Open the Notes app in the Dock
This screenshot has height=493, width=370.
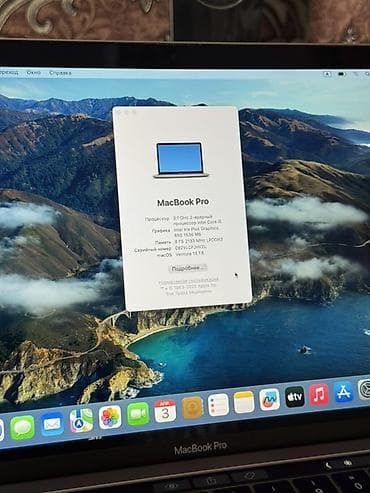(x=244, y=402)
